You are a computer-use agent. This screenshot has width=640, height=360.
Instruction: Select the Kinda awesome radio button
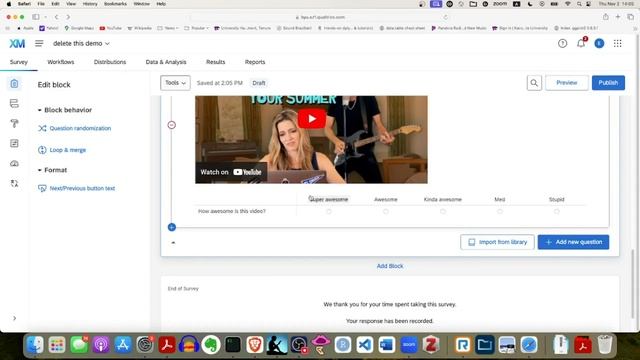click(x=443, y=211)
